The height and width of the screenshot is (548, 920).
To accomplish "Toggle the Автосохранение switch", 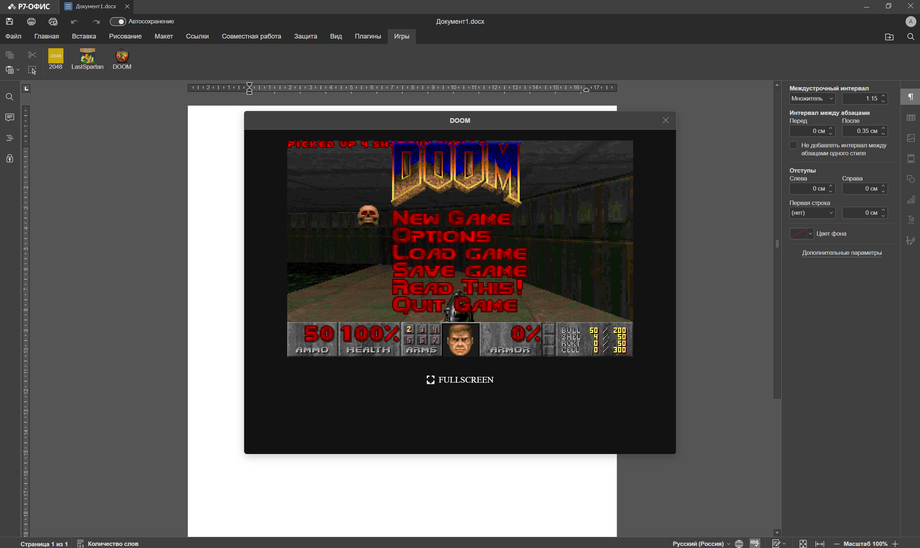I will point(118,22).
